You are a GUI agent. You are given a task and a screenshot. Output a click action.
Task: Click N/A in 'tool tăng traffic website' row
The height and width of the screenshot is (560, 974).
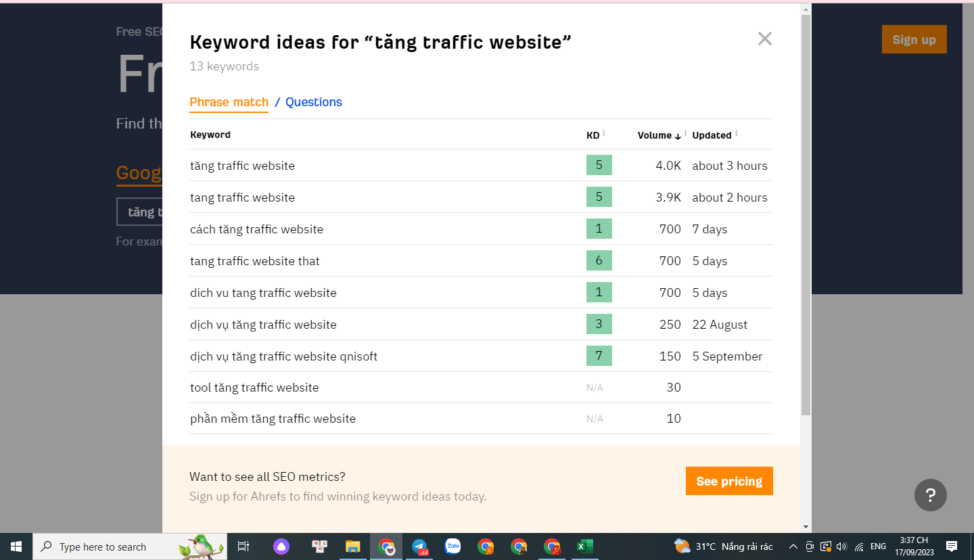pos(595,388)
